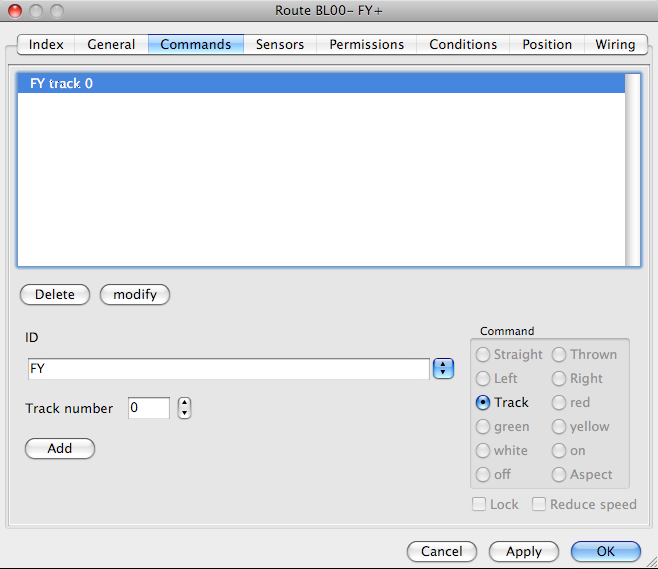Open the Conditions tab
This screenshot has width=658, height=569.
point(463,44)
